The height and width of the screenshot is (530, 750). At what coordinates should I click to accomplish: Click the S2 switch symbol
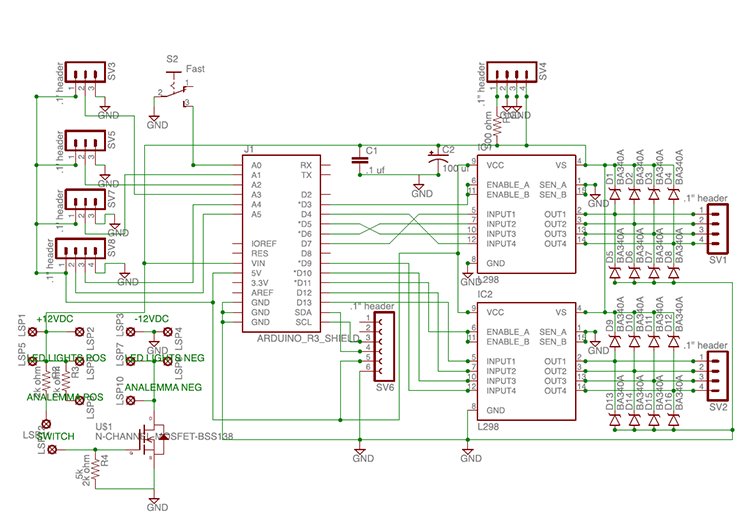pos(175,88)
